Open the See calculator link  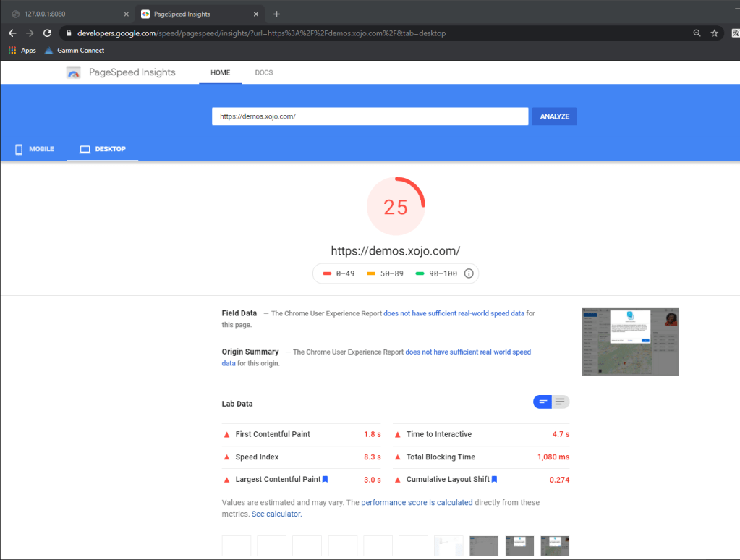point(276,514)
